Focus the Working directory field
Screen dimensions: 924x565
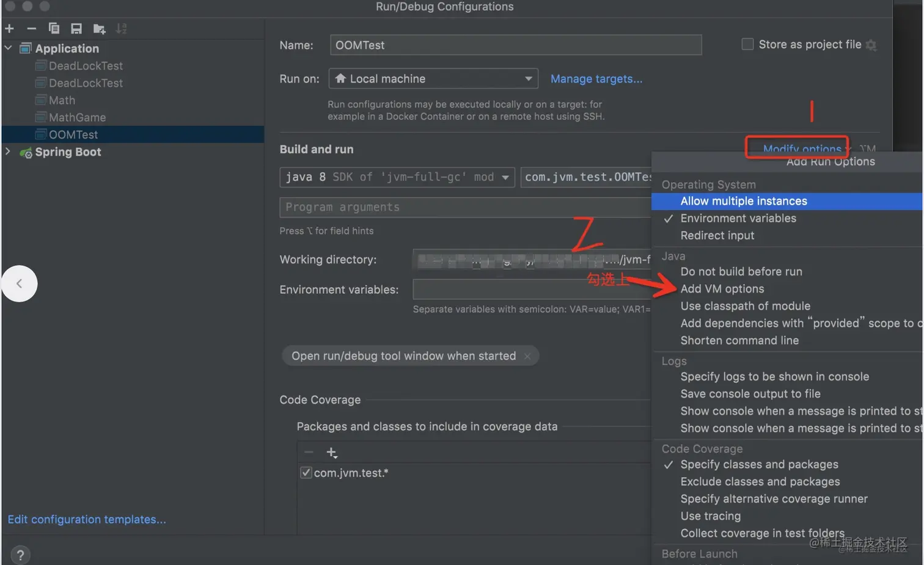point(532,260)
